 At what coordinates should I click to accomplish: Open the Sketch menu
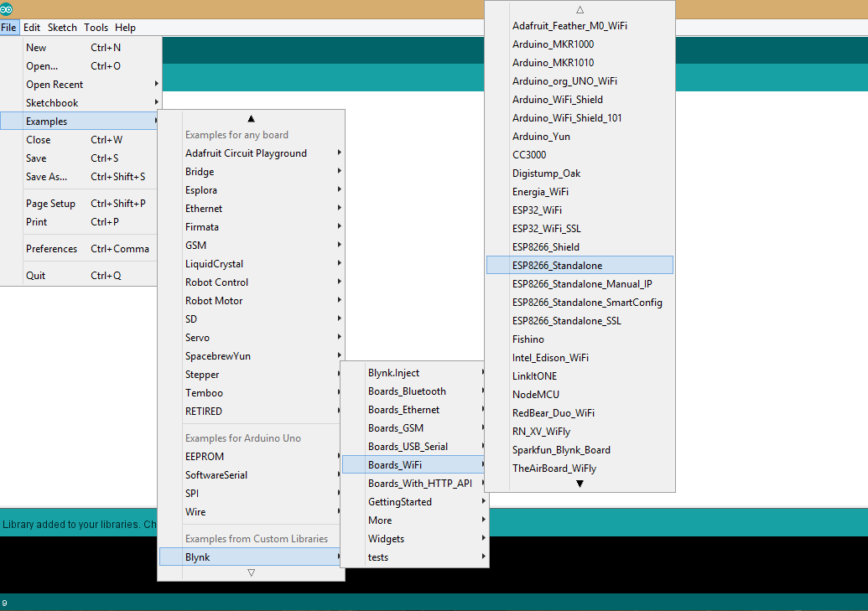coord(62,27)
